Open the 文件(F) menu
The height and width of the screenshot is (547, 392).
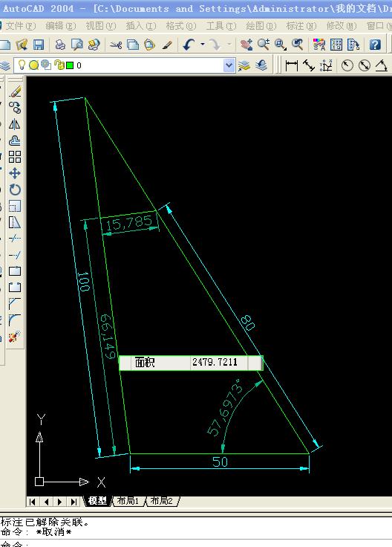[19, 26]
